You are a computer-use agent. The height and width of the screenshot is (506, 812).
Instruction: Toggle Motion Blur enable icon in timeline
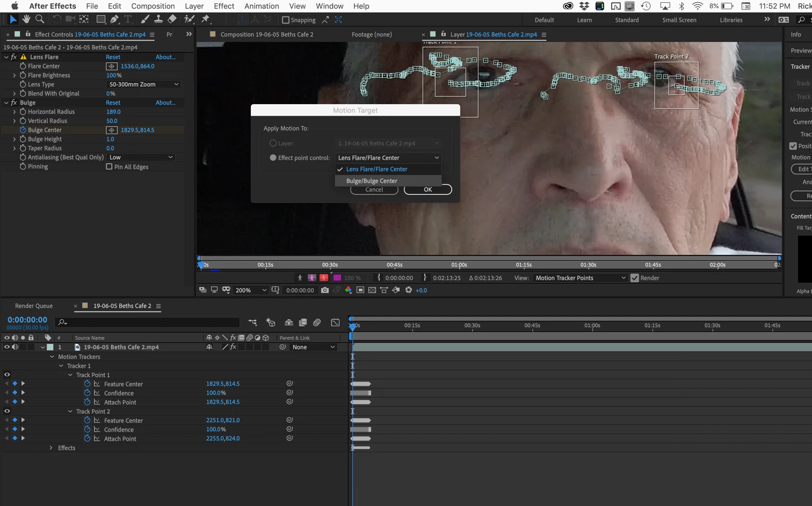coord(317,322)
